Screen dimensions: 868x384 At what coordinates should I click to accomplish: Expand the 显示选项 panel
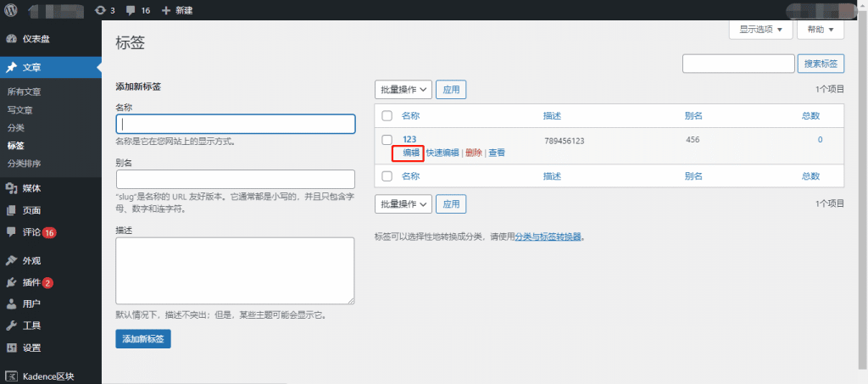760,30
